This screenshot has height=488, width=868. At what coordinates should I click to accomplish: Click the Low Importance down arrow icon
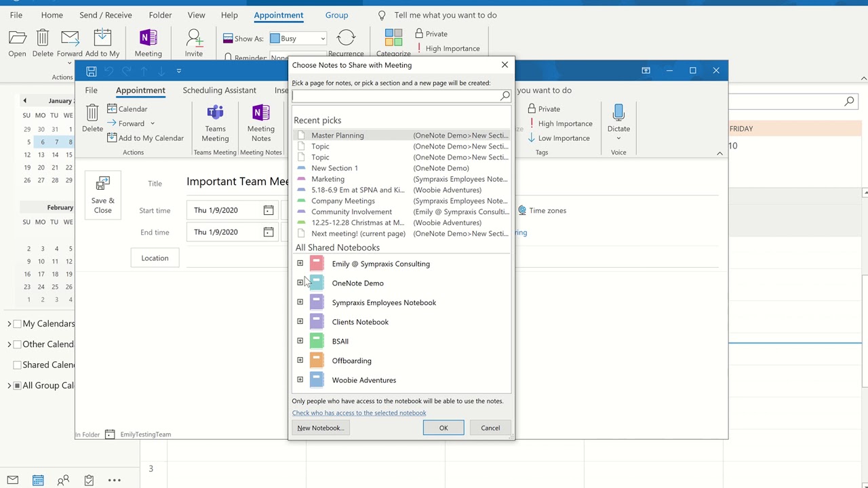[531, 138]
